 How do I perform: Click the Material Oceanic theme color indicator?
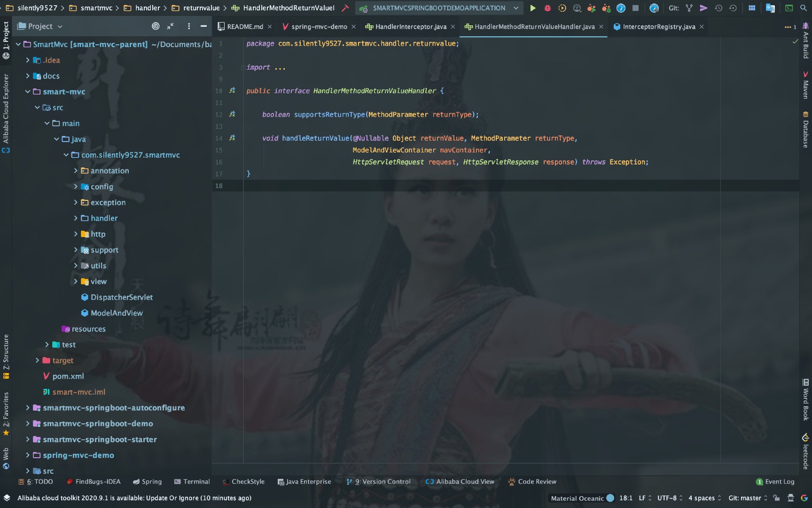tap(610, 498)
